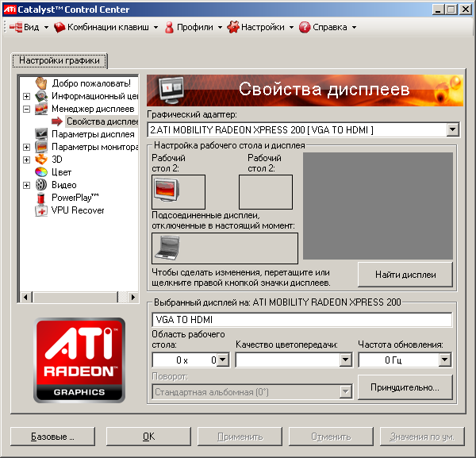Click the Найти дисплеи button
The height and width of the screenshot is (458, 476).
pos(405,275)
